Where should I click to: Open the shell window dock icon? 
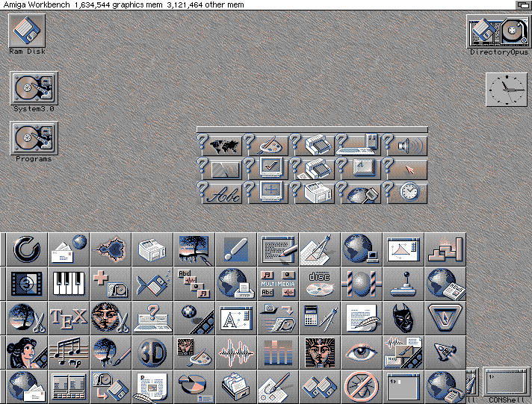tap(403, 387)
